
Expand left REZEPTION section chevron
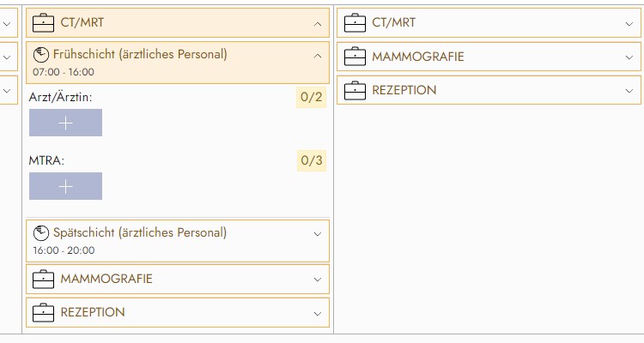[x=318, y=312]
